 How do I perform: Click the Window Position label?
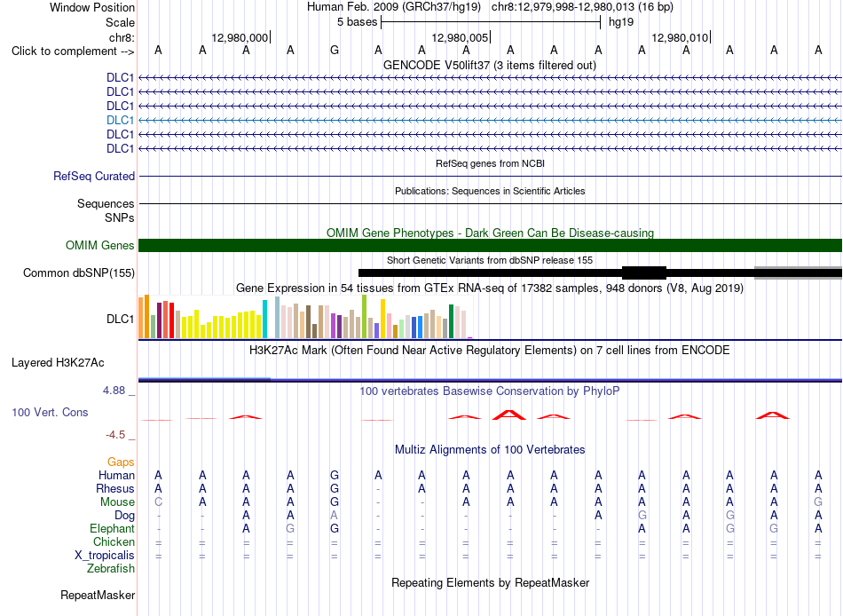tap(92, 7)
